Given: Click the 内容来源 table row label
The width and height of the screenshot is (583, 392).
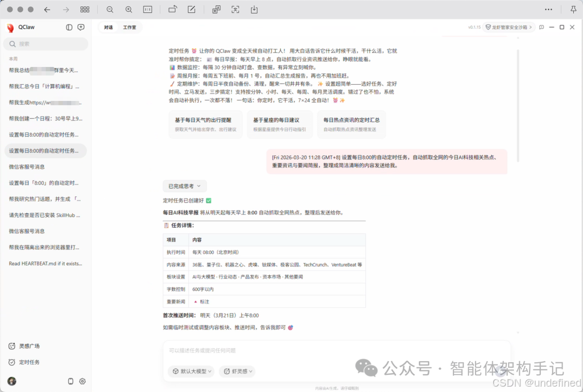Looking at the screenshot, I should click(x=176, y=265).
